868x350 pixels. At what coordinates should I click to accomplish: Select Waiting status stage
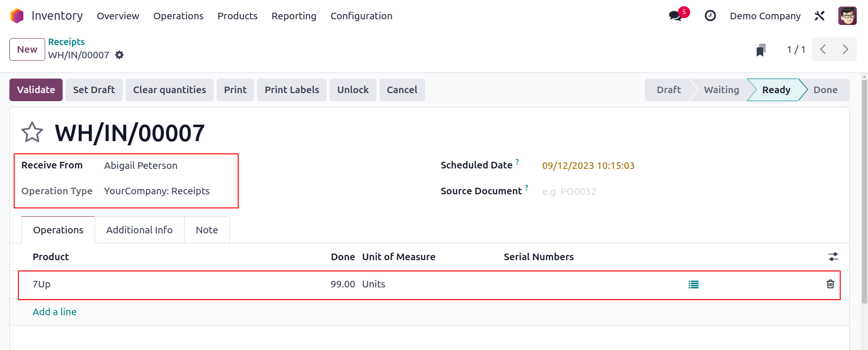click(721, 90)
